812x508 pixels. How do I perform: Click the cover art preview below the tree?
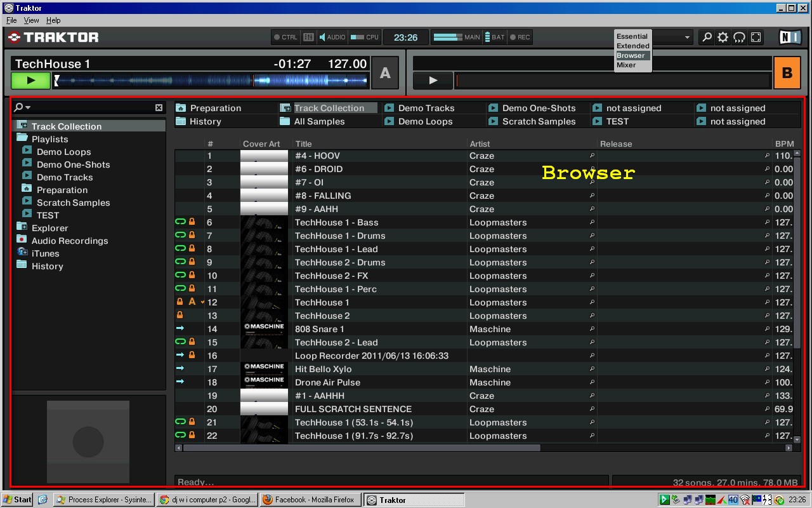(88, 441)
